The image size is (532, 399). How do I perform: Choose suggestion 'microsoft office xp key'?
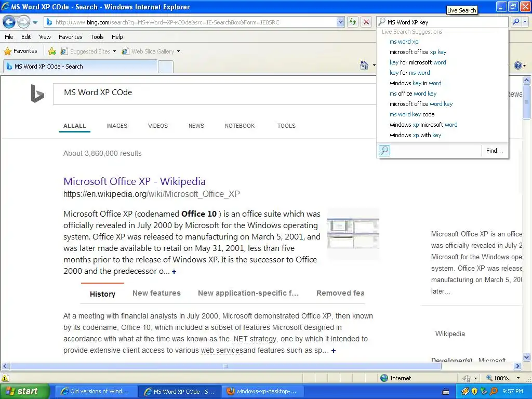418,52
